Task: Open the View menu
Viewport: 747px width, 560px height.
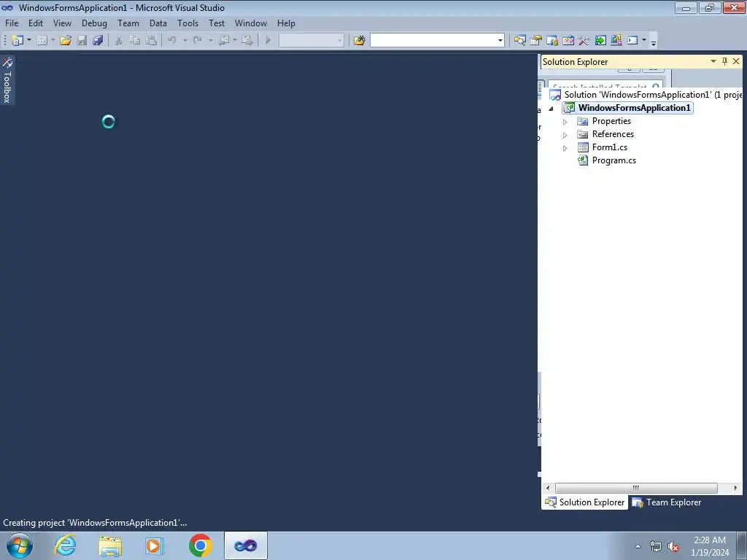Action: click(x=63, y=23)
